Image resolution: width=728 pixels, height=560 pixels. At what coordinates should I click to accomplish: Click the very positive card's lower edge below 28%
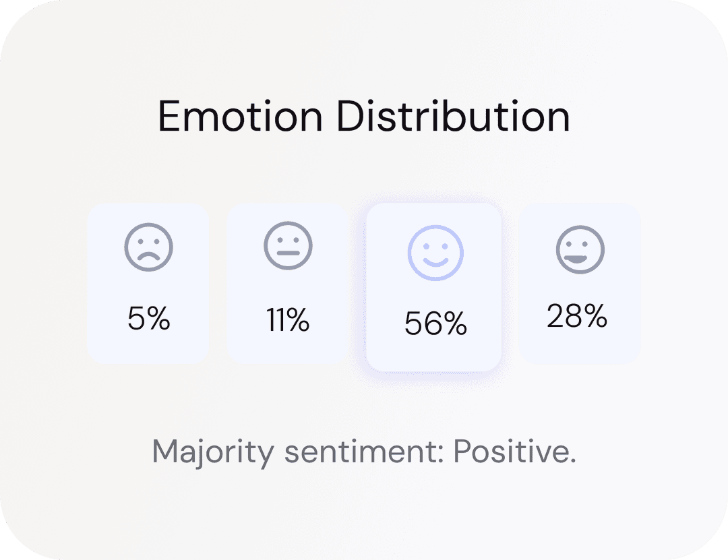coord(580,352)
